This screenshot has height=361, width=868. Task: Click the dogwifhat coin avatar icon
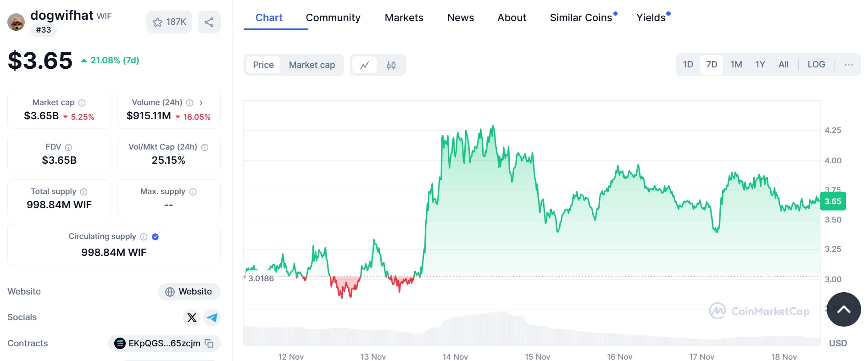click(x=16, y=22)
